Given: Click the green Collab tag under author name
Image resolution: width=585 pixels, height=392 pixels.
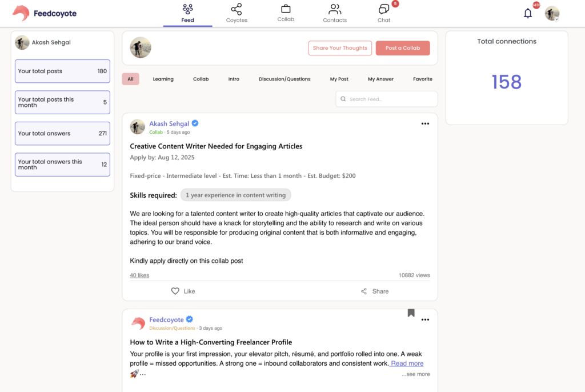Looking at the screenshot, I should click(156, 132).
